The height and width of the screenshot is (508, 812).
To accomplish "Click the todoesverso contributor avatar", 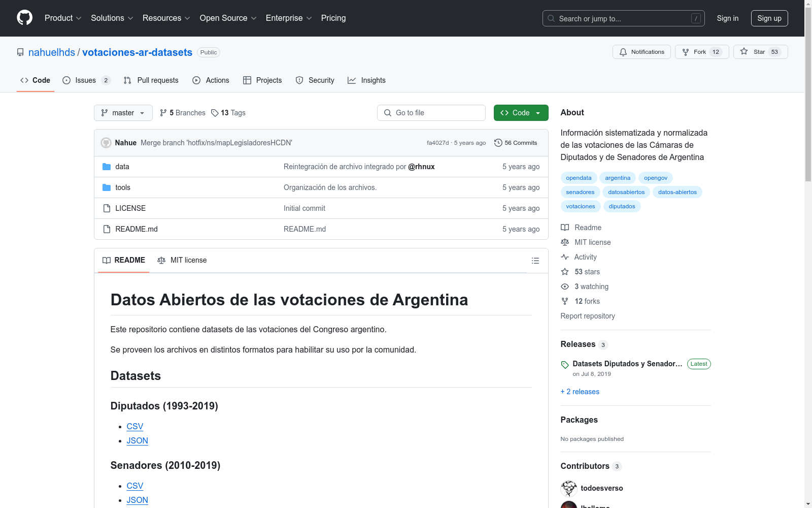I will point(569,488).
